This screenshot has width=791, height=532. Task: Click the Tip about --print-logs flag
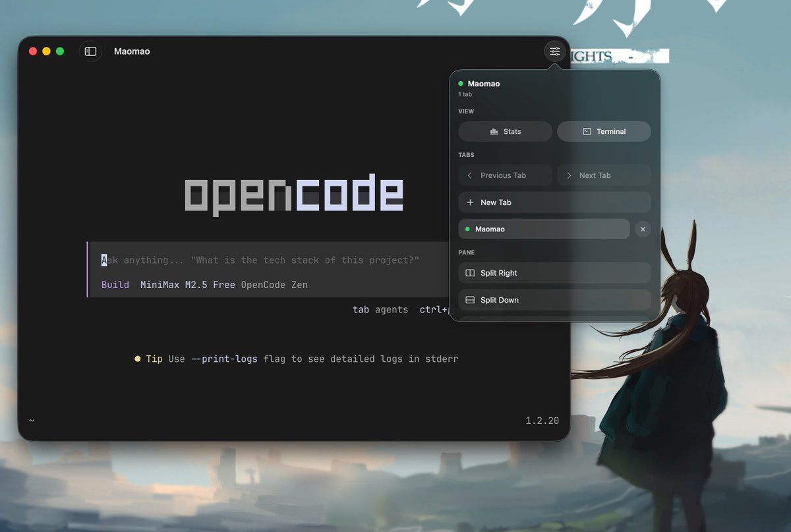click(296, 359)
